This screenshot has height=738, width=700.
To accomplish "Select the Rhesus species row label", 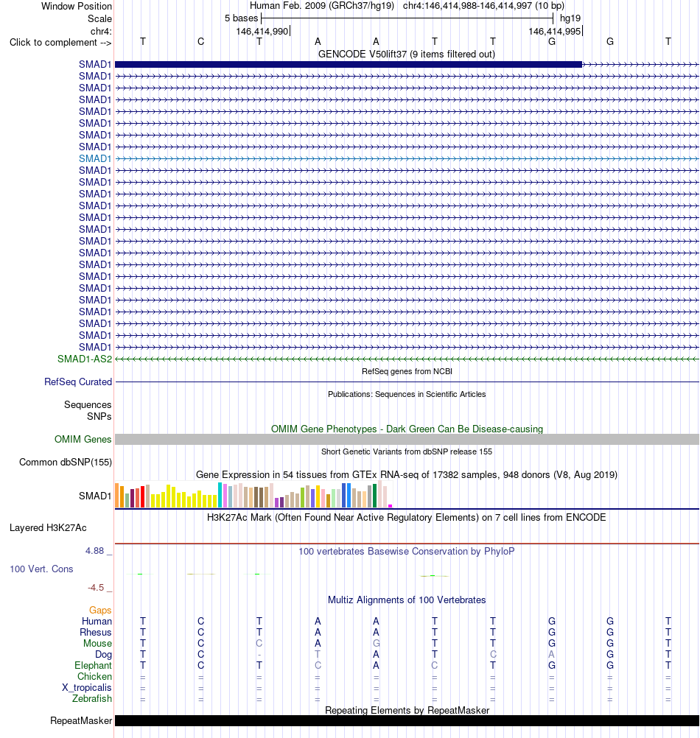I will [96, 632].
